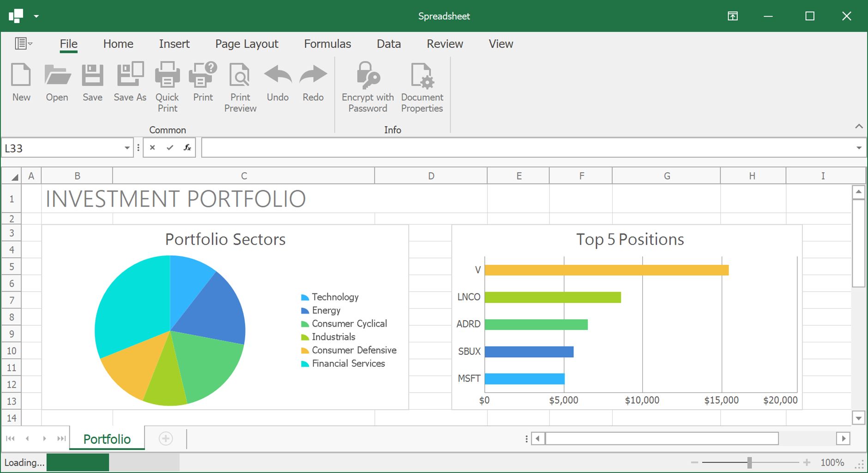The width and height of the screenshot is (868, 473).
Task: Click the zoom in plus button
Action: point(807,462)
